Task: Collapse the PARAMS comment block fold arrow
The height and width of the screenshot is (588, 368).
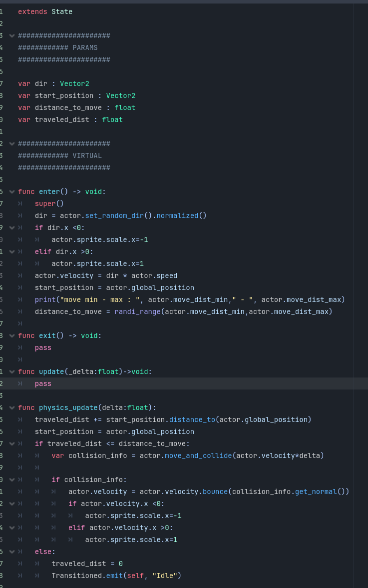Action: [12, 35]
